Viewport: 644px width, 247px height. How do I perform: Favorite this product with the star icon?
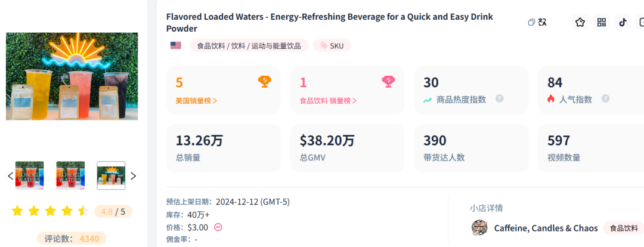point(580,23)
